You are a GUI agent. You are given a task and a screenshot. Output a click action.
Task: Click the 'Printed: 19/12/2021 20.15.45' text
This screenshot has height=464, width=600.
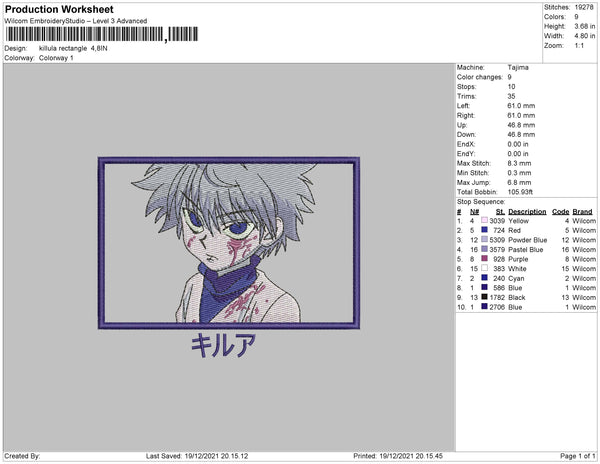pos(398,456)
